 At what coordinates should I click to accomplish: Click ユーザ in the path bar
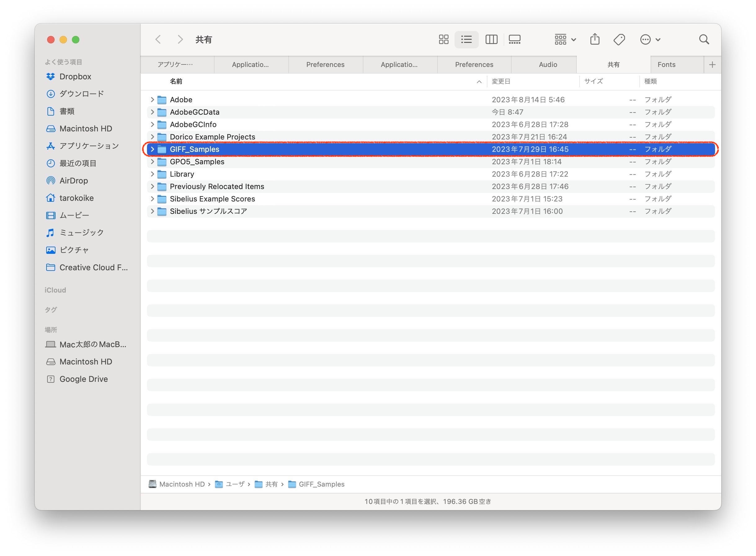tap(230, 484)
